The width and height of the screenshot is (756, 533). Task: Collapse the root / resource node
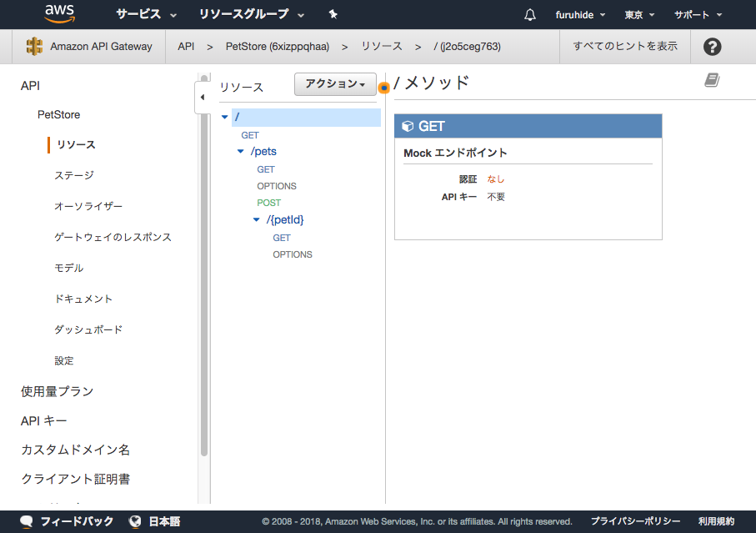pyautogui.click(x=224, y=117)
